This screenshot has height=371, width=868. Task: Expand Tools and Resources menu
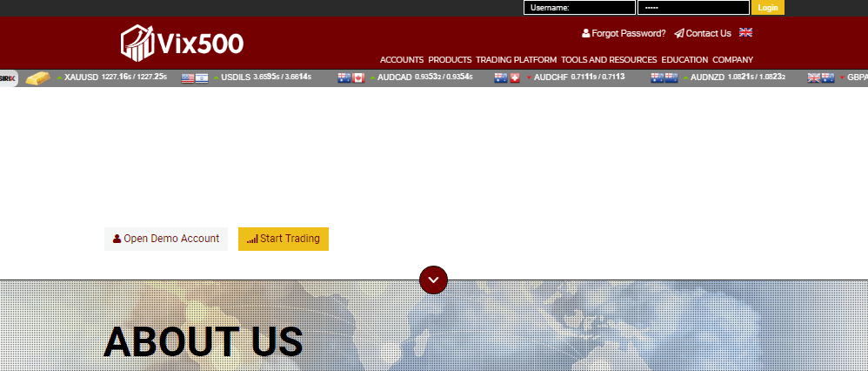pyautogui.click(x=609, y=60)
